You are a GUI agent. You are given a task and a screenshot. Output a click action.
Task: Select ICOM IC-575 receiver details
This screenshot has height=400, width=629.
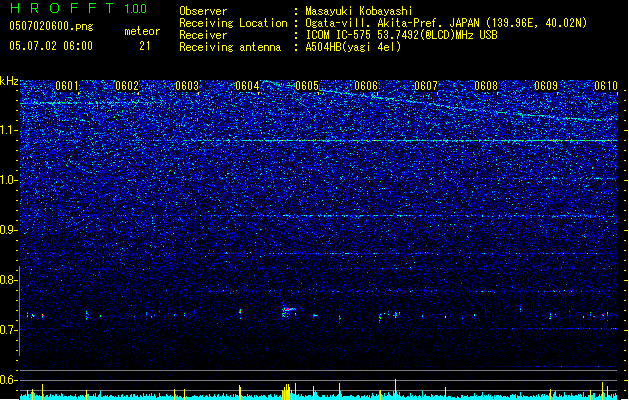402,35
